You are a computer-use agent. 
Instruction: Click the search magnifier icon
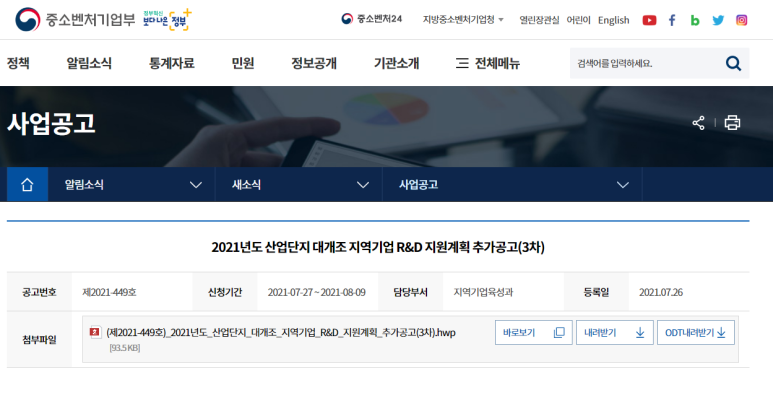click(734, 63)
